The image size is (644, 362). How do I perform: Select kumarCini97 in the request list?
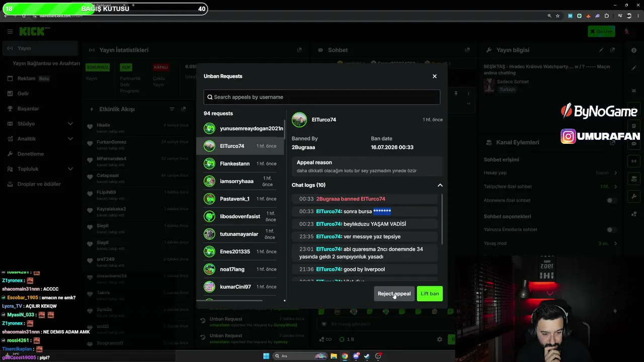click(x=240, y=287)
